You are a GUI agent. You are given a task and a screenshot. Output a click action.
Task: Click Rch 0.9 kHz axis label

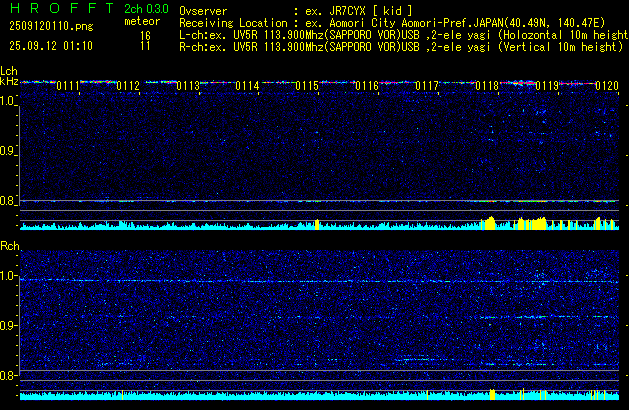coord(8,325)
